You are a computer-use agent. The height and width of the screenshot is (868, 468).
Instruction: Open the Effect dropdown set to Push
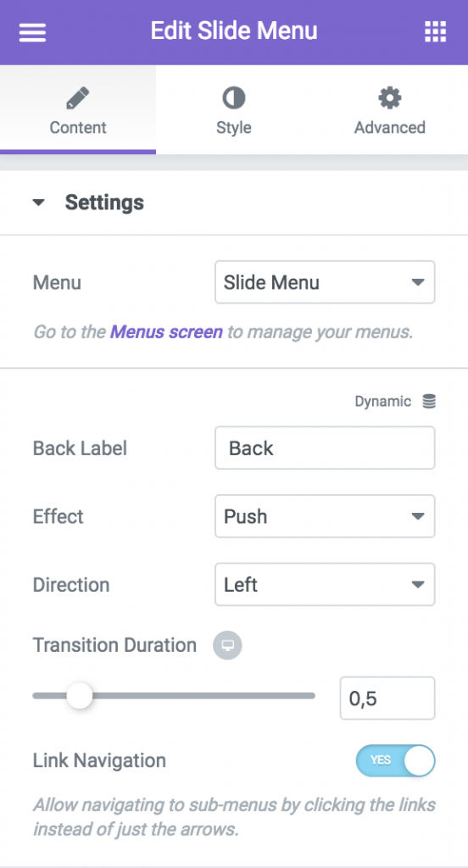tap(325, 516)
